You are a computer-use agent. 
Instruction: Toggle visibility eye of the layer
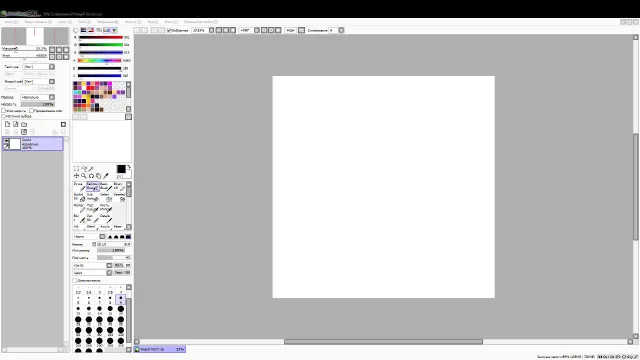(x=6, y=141)
